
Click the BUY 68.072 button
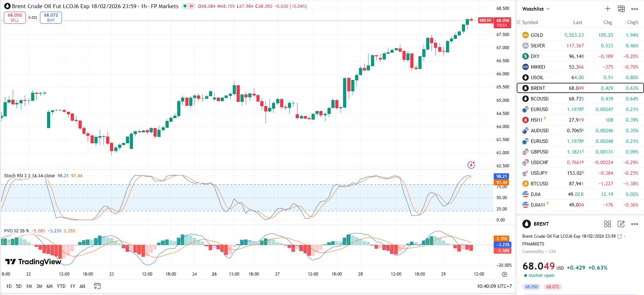pos(51,18)
